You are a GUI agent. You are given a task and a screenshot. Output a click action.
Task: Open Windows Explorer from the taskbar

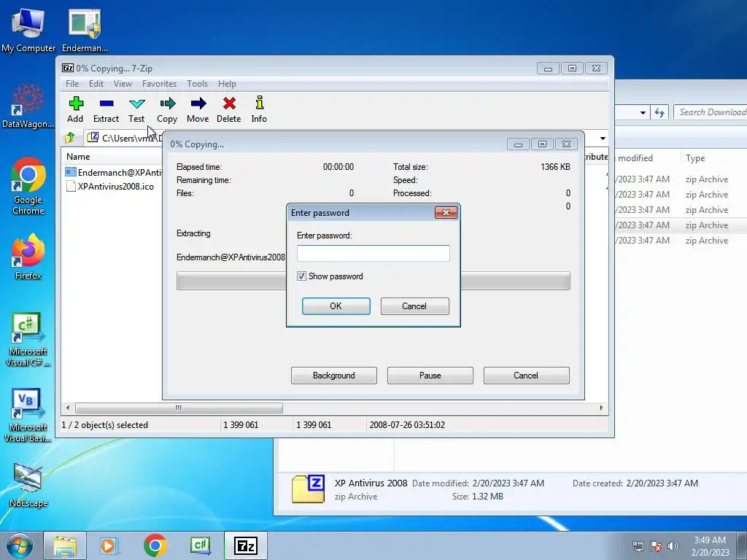[x=65, y=545]
